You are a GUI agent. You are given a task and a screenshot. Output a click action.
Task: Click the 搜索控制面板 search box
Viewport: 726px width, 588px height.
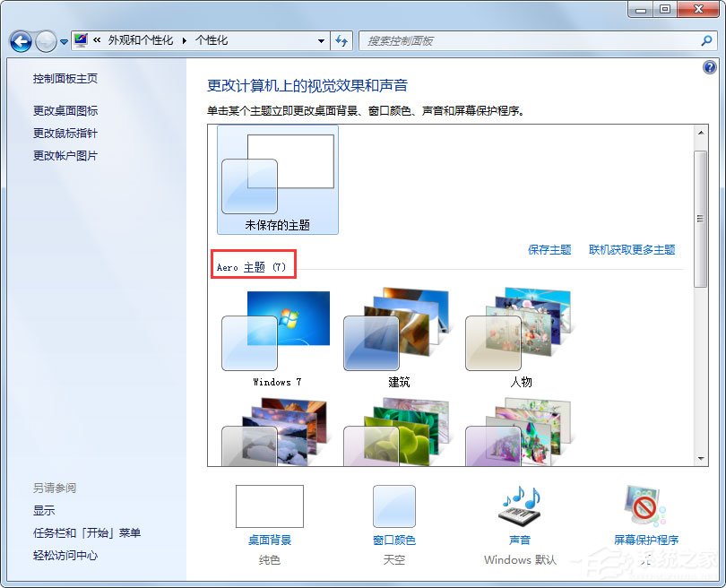click(x=493, y=40)
